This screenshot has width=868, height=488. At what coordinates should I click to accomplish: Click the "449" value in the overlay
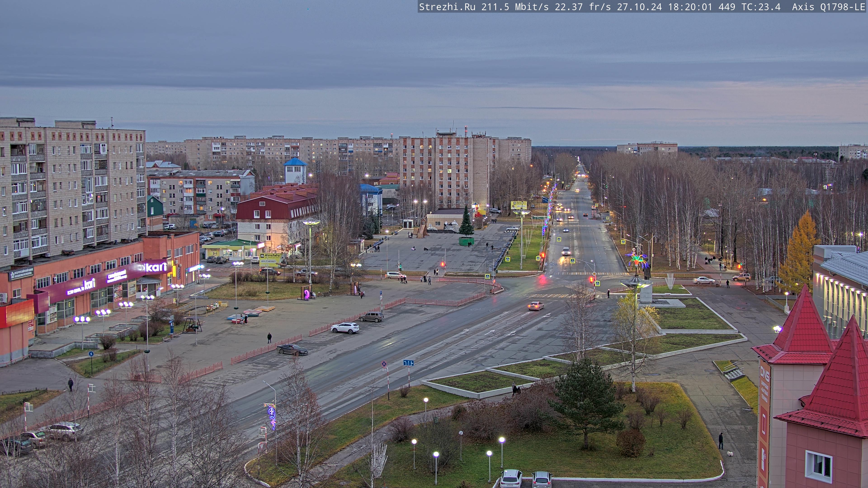[727, 7]
